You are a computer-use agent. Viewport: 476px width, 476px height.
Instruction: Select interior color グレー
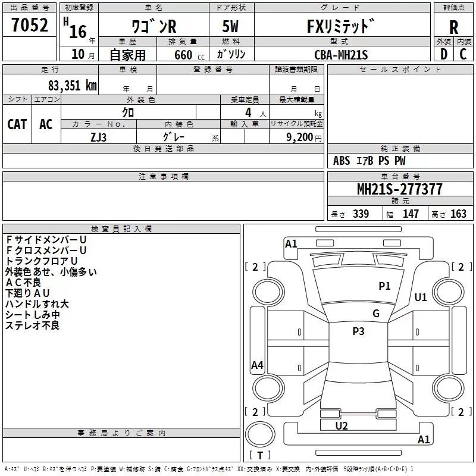[174, 137]
